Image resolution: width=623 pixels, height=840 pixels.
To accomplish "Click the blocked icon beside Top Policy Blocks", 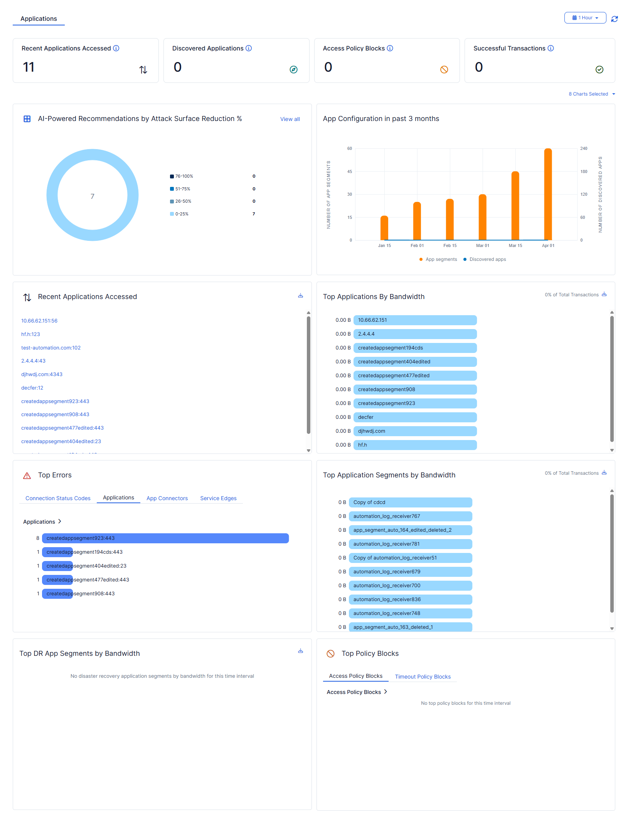I will 330,654.
